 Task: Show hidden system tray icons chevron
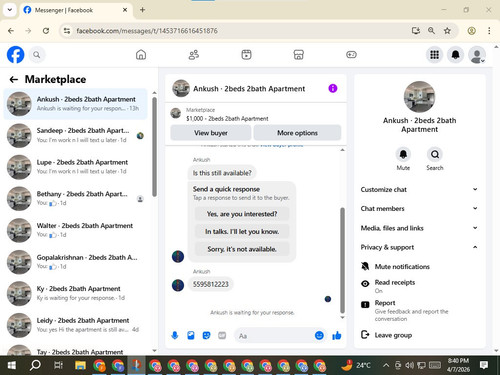[x=386, y=365]
